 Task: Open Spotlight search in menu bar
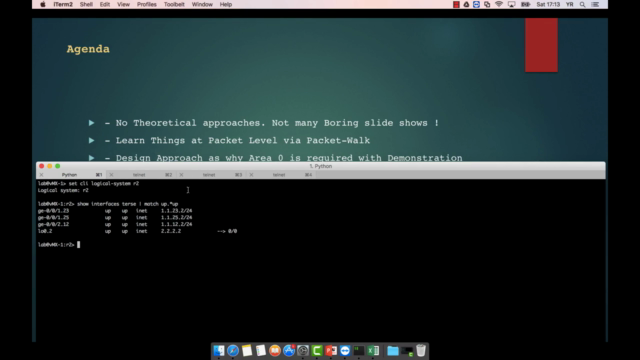(x=582, y=4)
